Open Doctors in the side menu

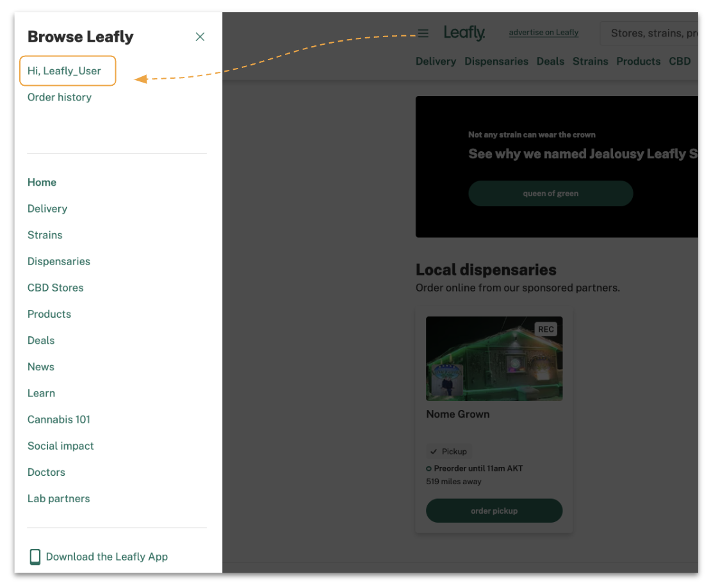pos(46,472)
